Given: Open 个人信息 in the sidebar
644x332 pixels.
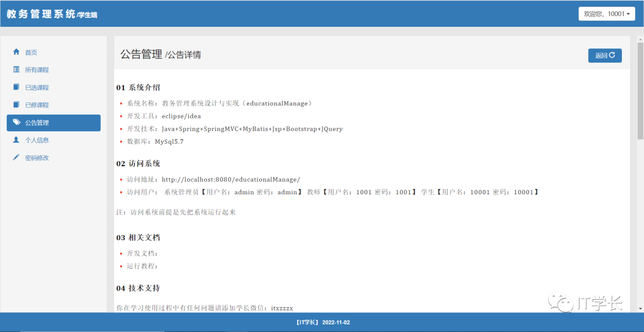Looking at the screenshot, I should [x=54, y=140].
